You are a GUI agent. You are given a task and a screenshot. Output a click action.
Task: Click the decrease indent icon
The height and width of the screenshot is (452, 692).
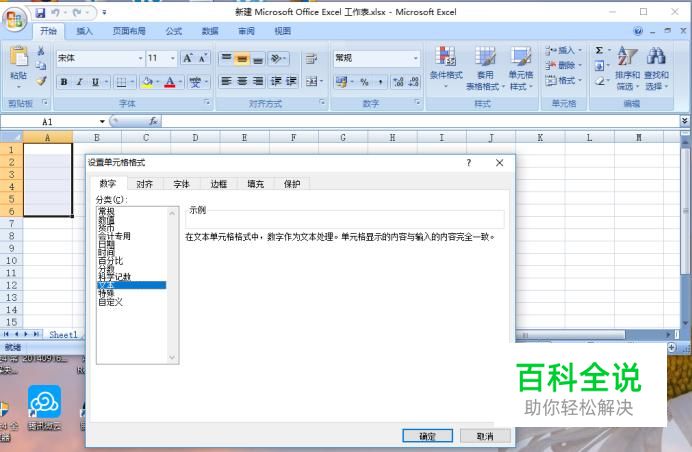tap(276, 81)
